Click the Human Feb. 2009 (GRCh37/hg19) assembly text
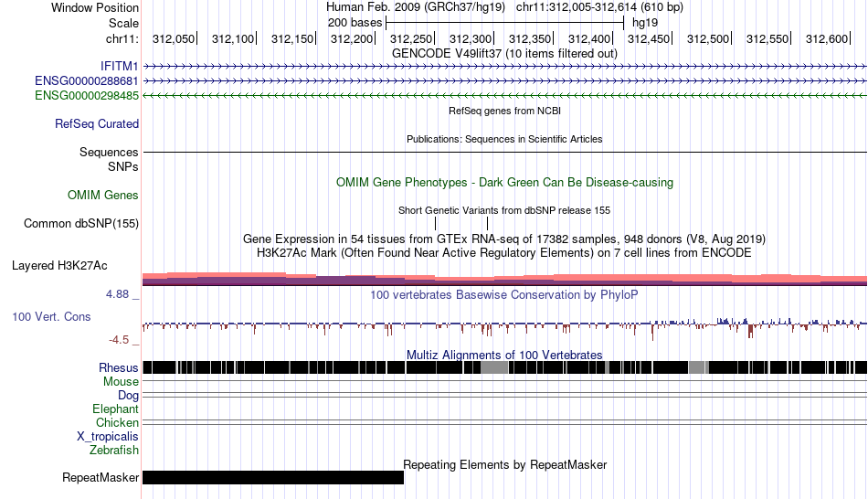 point(415,7)
